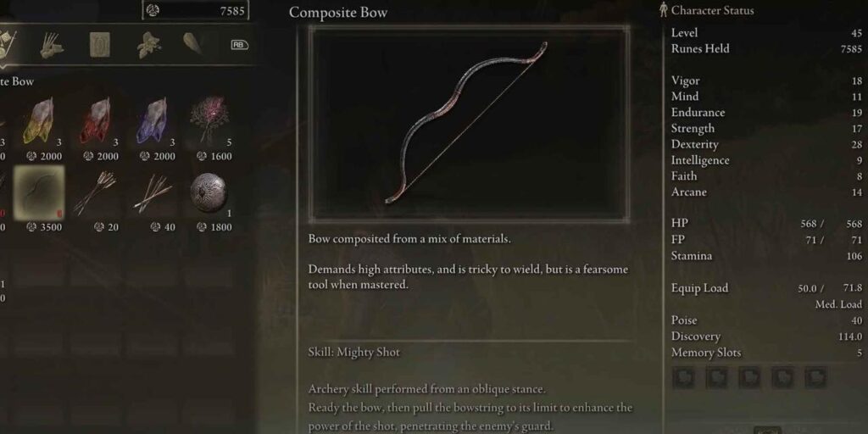Select the first empty memory slot
The height and width of the screenshot is (434, 868).
(x=684, y=377)
